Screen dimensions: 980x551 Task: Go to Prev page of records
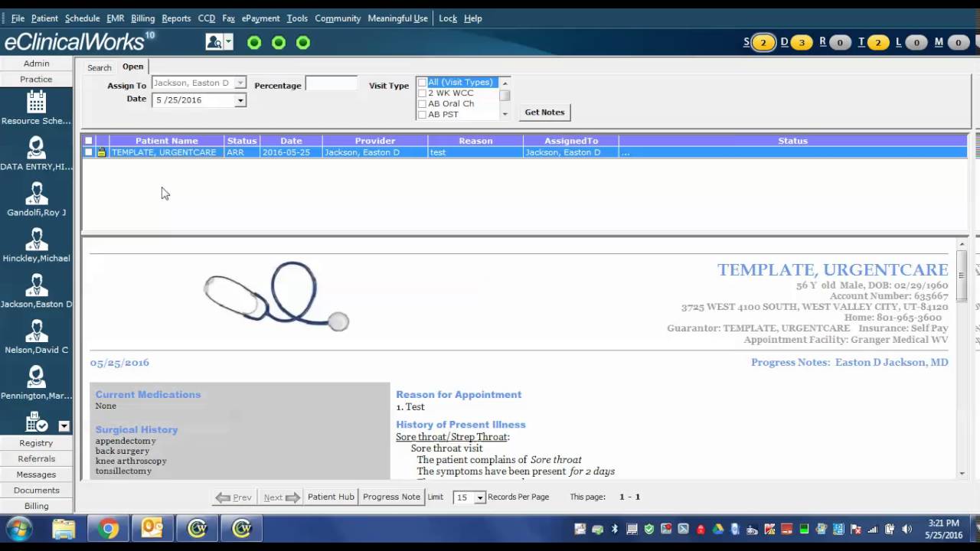234,497
